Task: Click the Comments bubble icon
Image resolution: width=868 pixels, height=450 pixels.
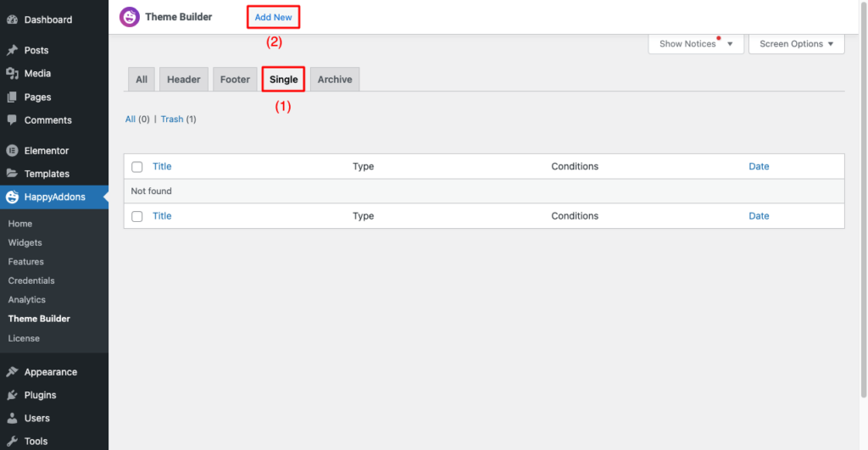Action: [x=12, y=120]
